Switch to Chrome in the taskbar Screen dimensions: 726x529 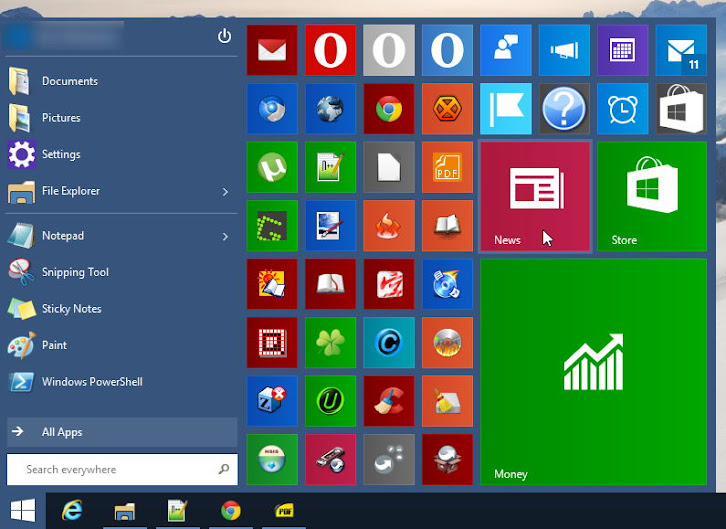[x=231, y=511]
